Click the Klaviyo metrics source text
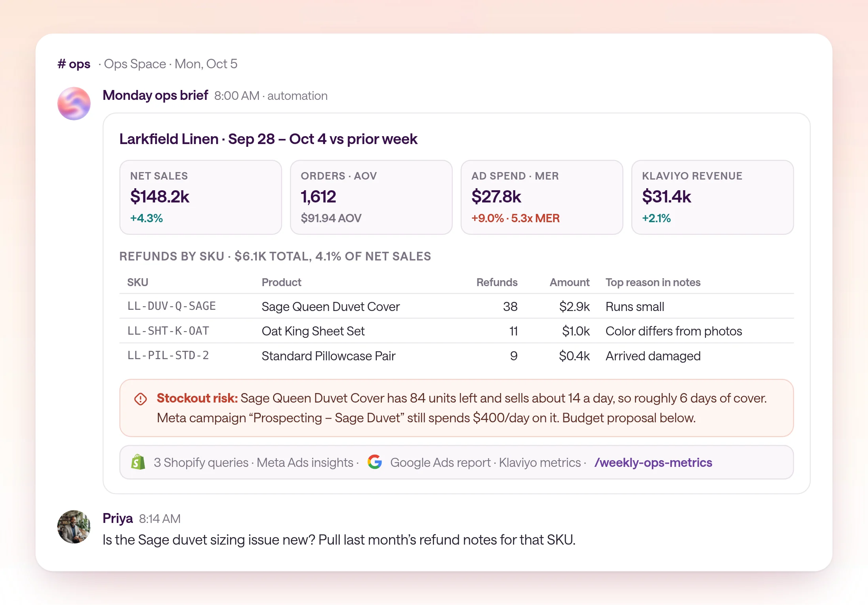 (540, 462)
